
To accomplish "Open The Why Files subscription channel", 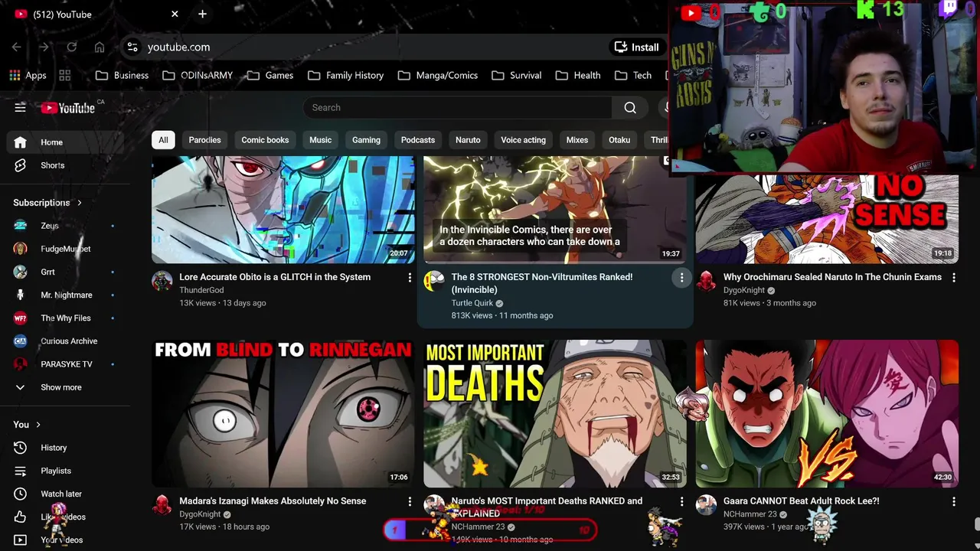I will 65,318.
